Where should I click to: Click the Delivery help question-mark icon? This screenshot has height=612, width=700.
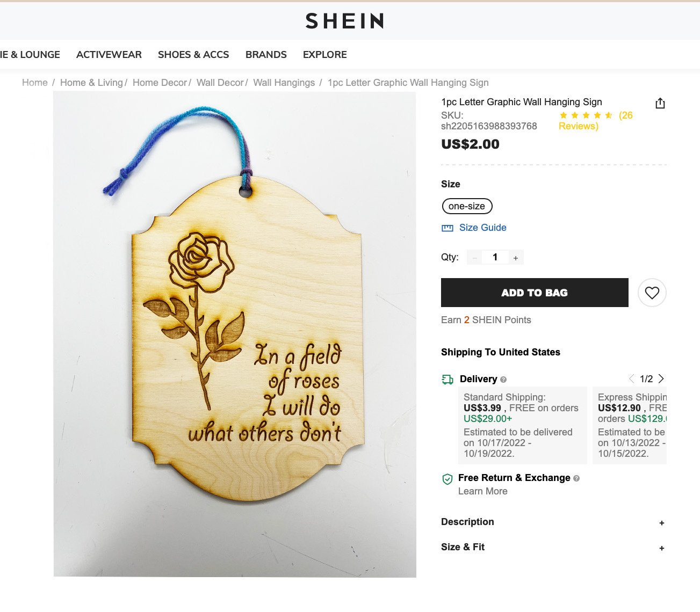(503, 380)
